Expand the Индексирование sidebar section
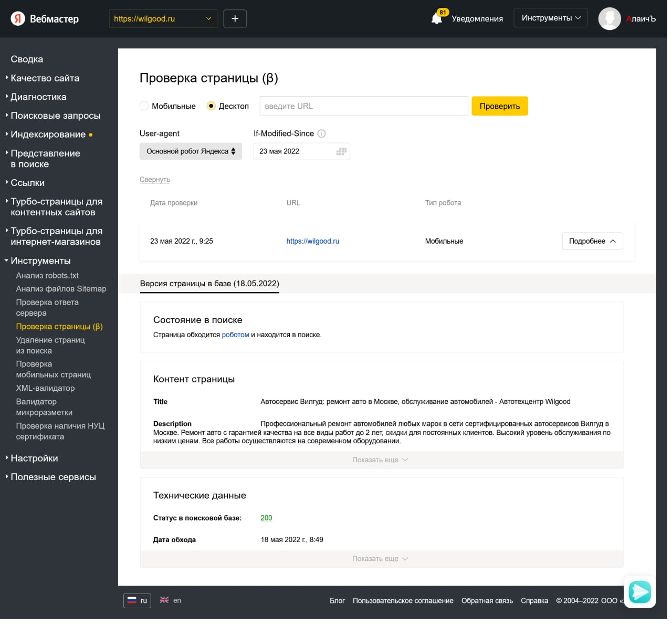672x624 pixels. point(48,134)
